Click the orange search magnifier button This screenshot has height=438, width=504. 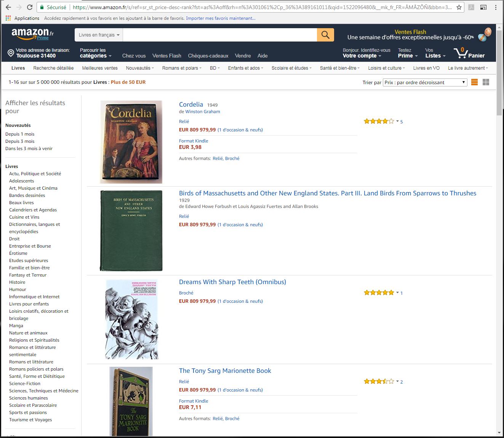325,35
